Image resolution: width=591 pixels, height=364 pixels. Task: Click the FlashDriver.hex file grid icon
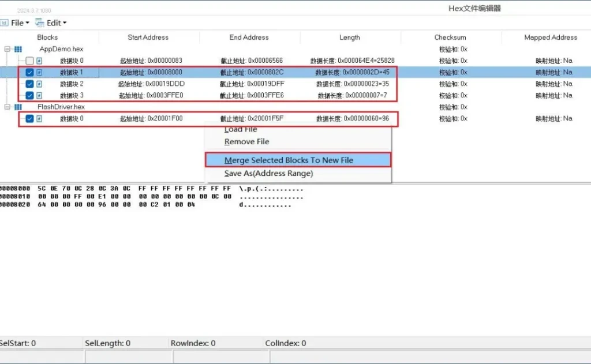pyautogui.click(x=18, y=107)
